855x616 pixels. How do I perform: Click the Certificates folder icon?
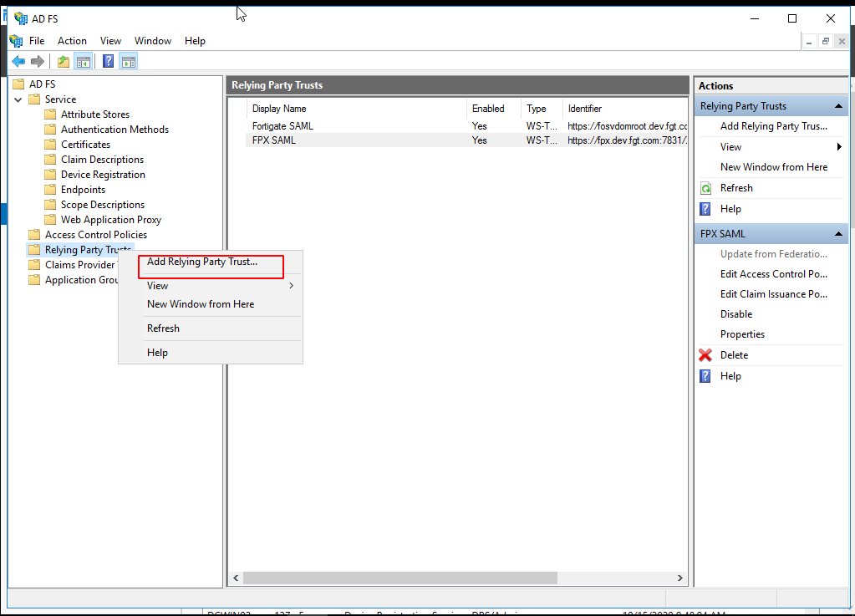(x=50, y=145)
